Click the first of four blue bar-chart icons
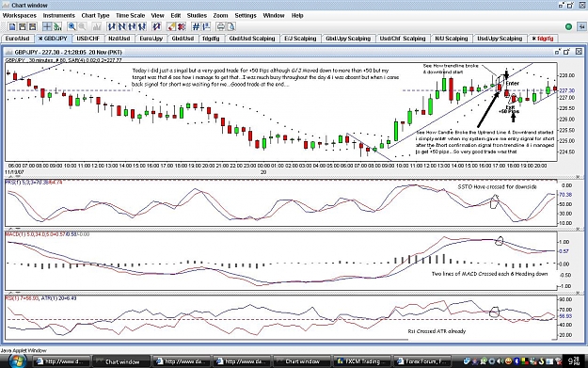The height and width of the screenshot is (368, 588). coord(111,26)
